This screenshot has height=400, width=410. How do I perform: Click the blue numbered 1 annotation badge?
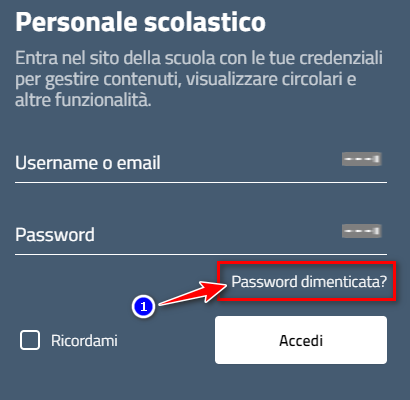click(x=143, y=306)
